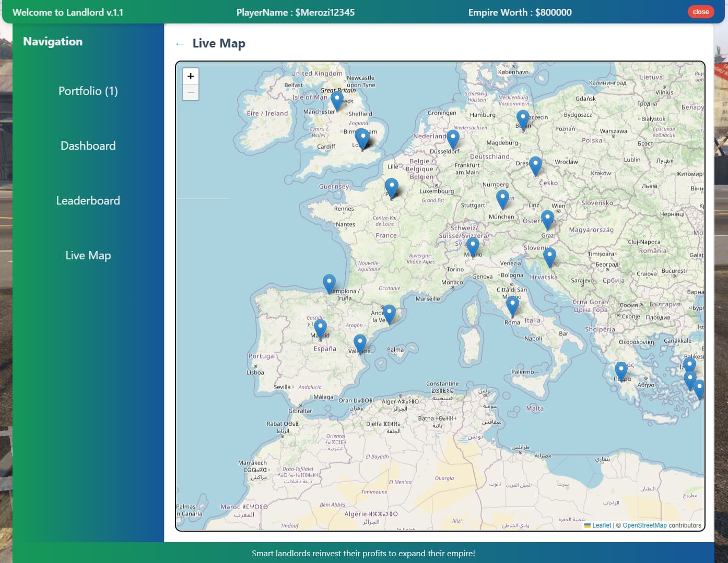The height and width of the screenshot is (563, 728).
Task: Open the OpenStreetMap attribution link
Action: (644, 525)
